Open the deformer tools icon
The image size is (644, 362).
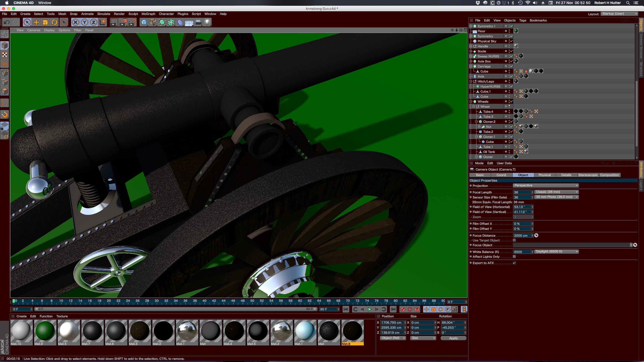tap(180, 22)
